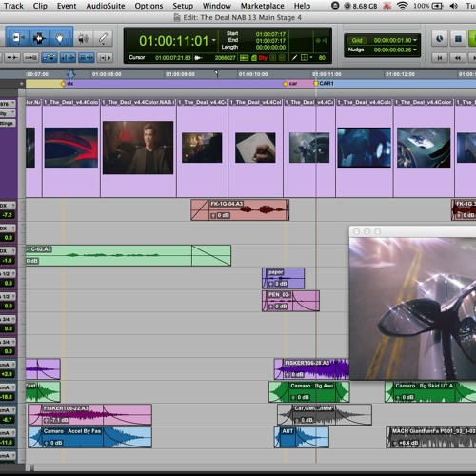
Task: Click the Length field 00:00:00:00
Action: tap(270, 47)
